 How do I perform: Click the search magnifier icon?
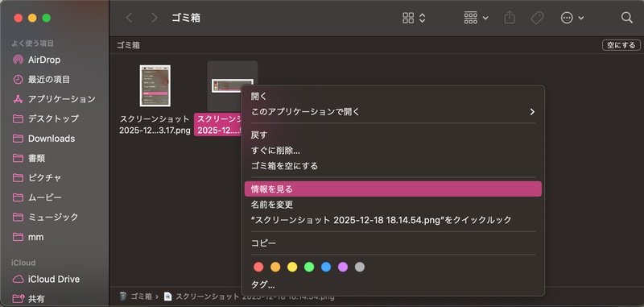click(627, 18)
